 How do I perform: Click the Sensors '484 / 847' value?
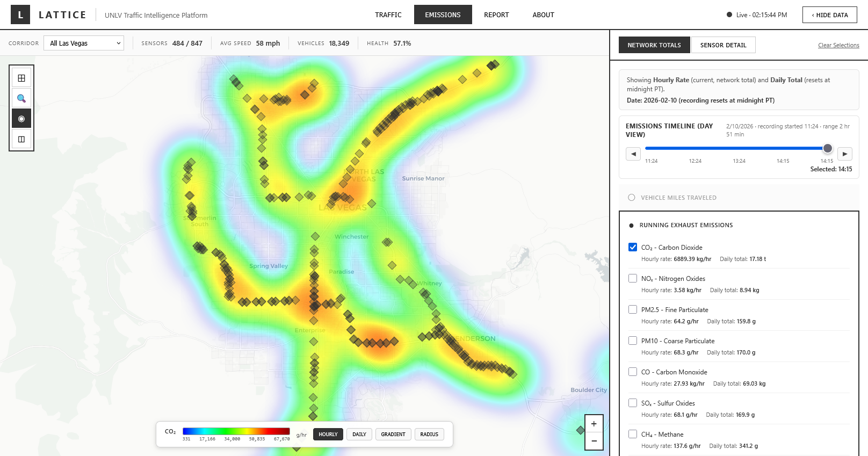(x=187, y=44)
